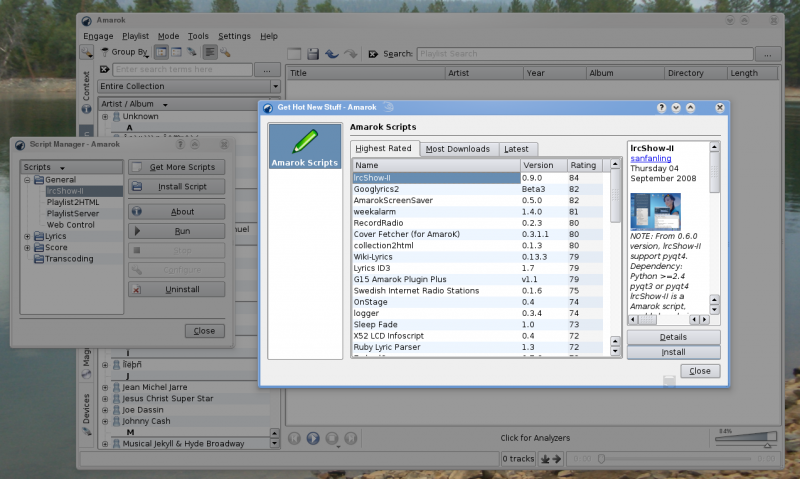Click the play button in Amarok
The height and width of the screenshot is (479, 800).
click(x=313, y=438)
